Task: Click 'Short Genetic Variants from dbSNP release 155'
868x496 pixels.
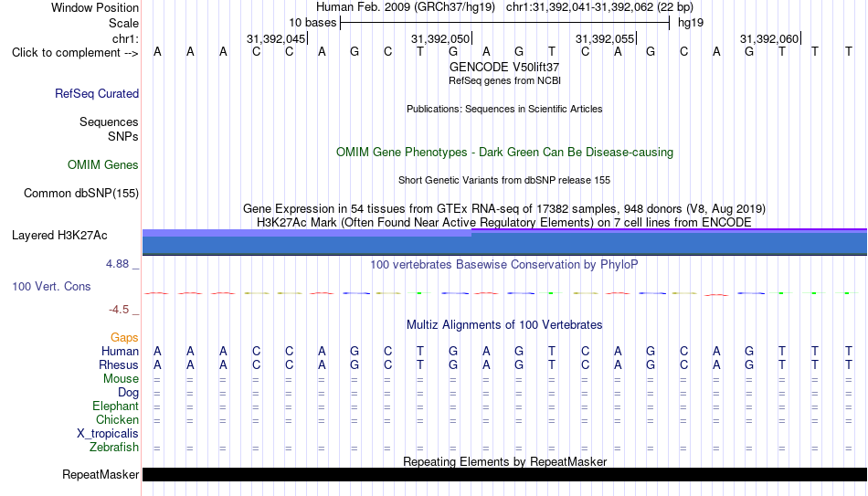Action: [x=504, y=181]
